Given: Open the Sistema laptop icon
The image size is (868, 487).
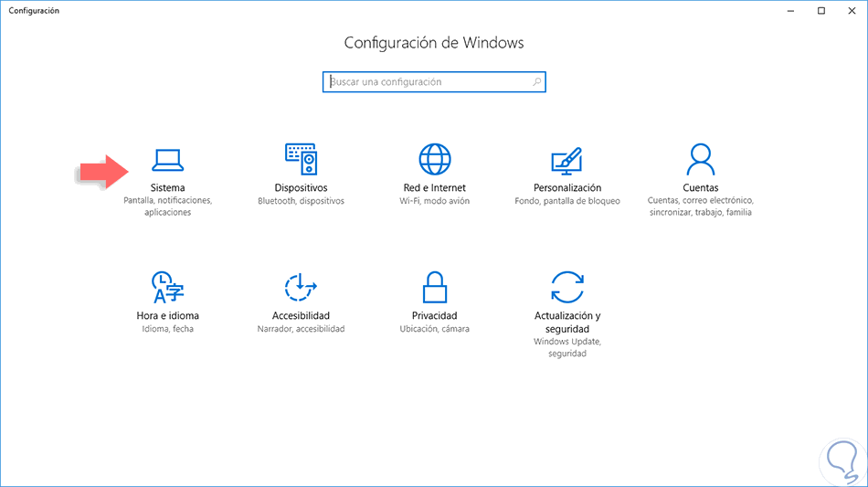Looking at the screenshot, I should [x=168, y=161].
